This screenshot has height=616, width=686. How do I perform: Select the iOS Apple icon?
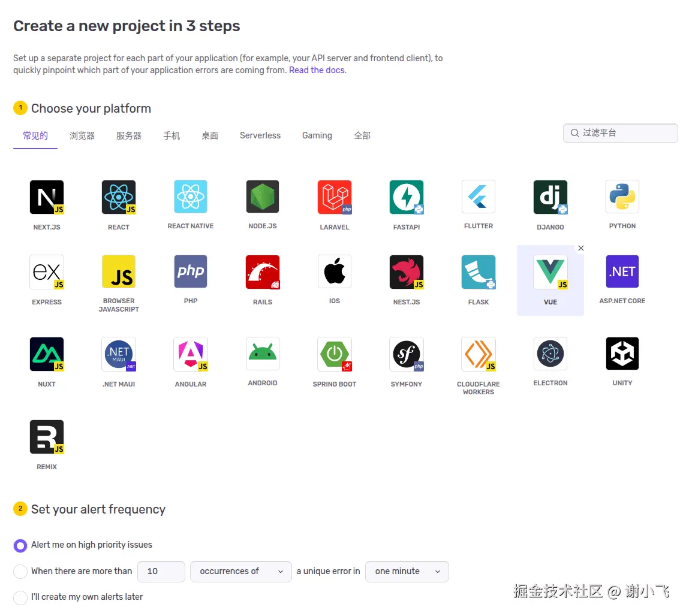point(334,271)
